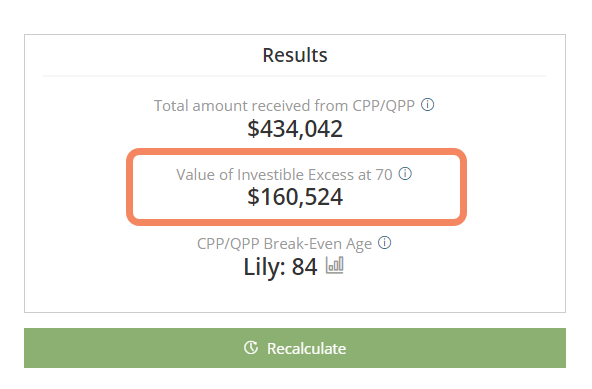Image resolution: width=592 pixels, height=389 pixels.
Task: Open bar chart icon next to Lily: 84
Action: pos(335,265)
